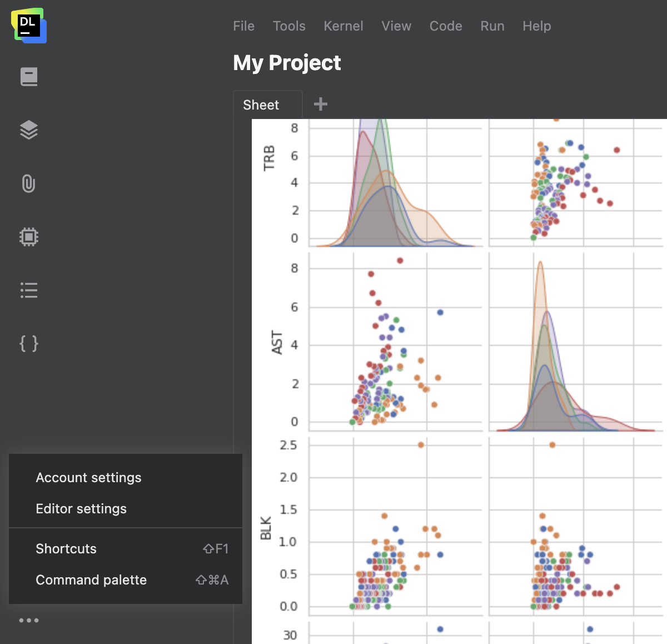The height and width of the screenshot is (644, 667).
Task: Open the Code menu
Action: pos(446,26)
